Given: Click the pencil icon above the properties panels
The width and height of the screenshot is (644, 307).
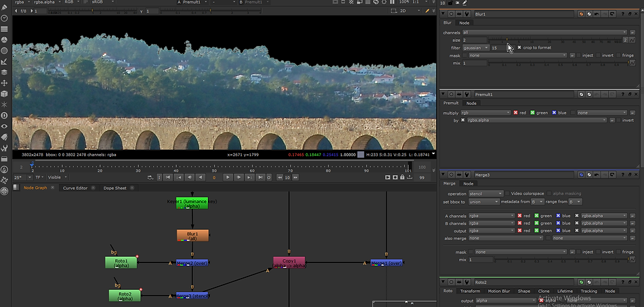Looking at the screenshot, I should coord(465,3).
